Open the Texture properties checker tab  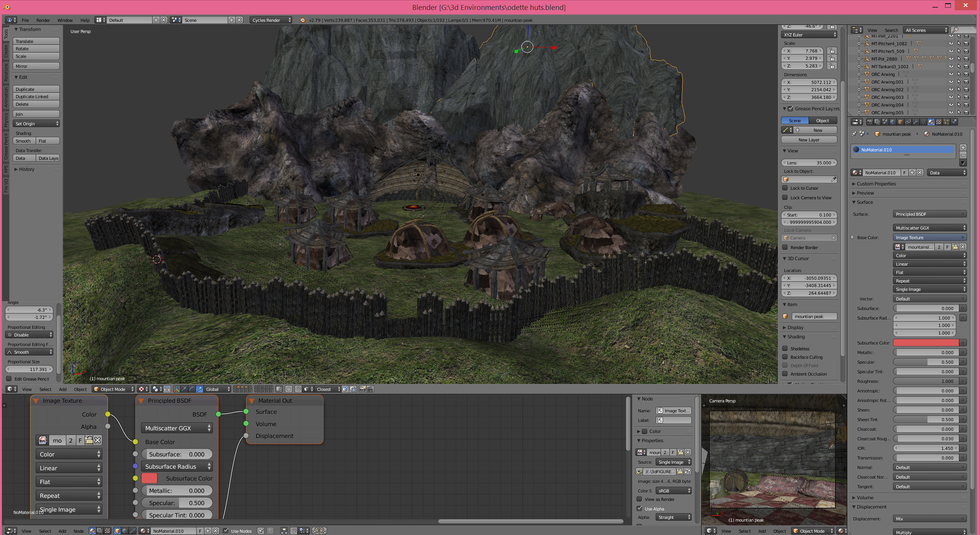point(939,122)
